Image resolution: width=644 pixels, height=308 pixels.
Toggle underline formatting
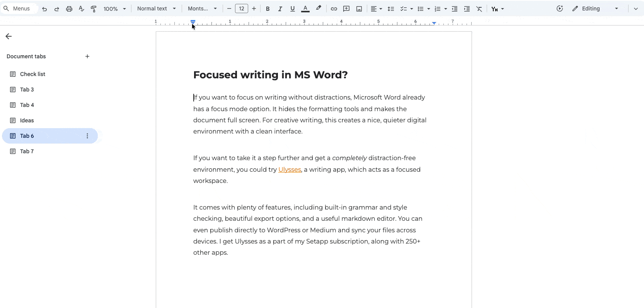click(292, 8)
